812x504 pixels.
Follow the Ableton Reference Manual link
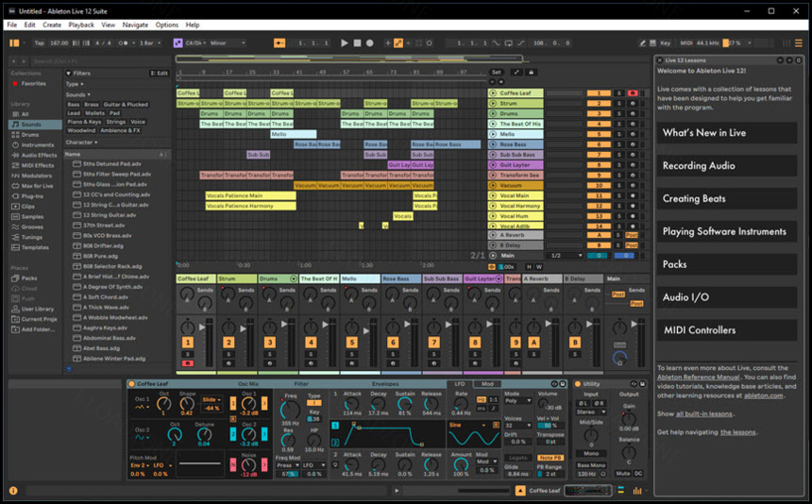click(x=698, y=378)
